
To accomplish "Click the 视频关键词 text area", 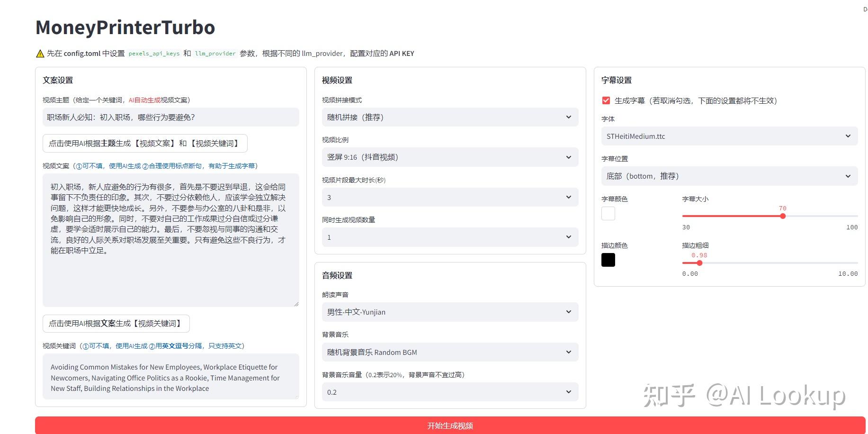I will point(170,377).
